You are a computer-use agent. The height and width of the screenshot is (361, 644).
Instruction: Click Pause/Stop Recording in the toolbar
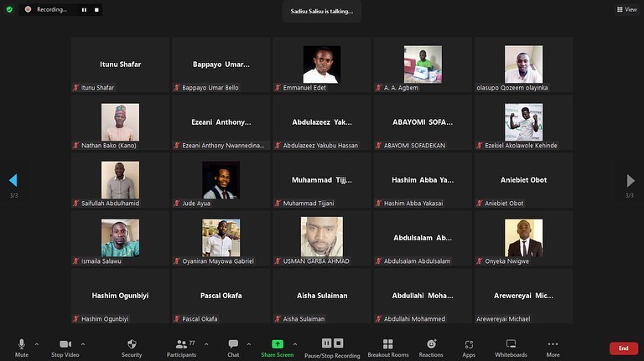[x=331, y=344]
